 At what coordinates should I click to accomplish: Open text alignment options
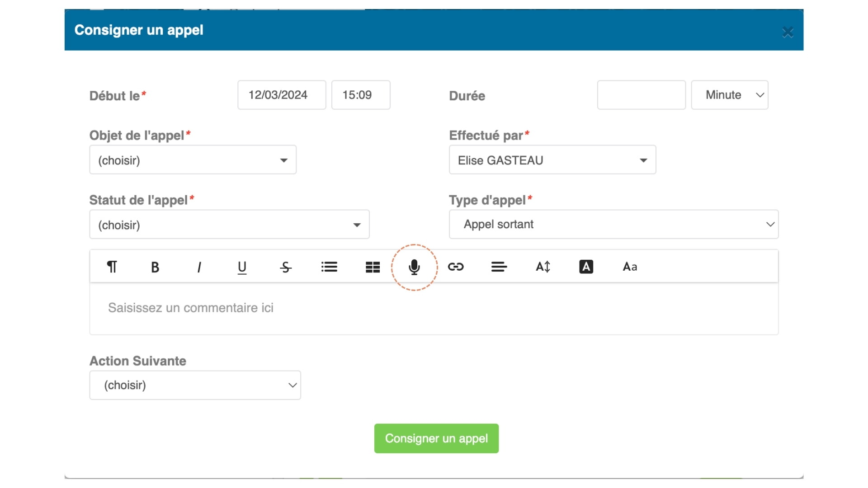[499, 267]
